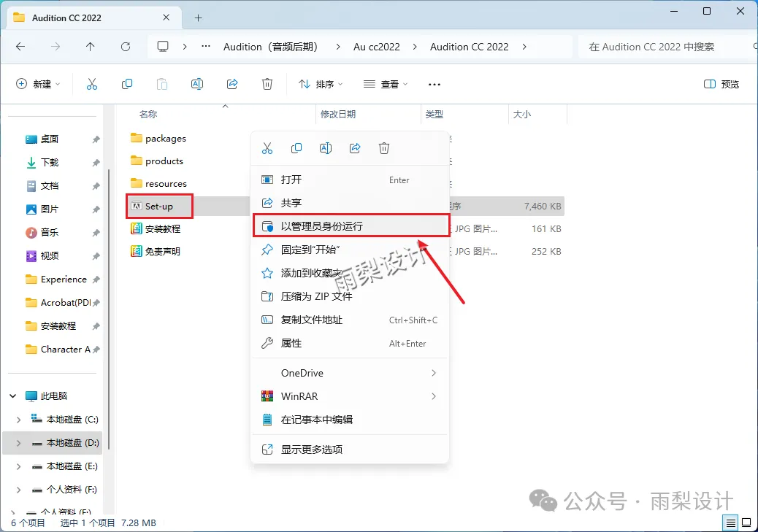Sort by the 修改日期 column header
Image resolution: width=758 pixels, height=532 pixels.
[x=338, y=114]
